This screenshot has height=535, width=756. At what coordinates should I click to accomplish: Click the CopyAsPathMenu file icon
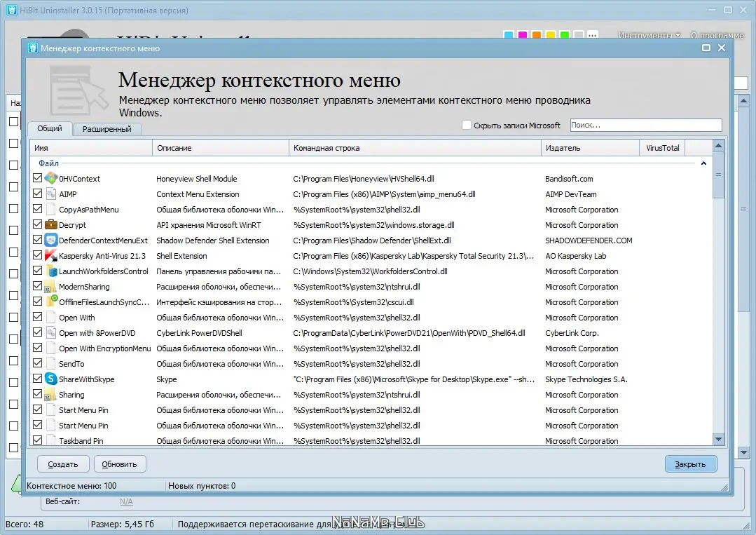click(x=51, y=209)
